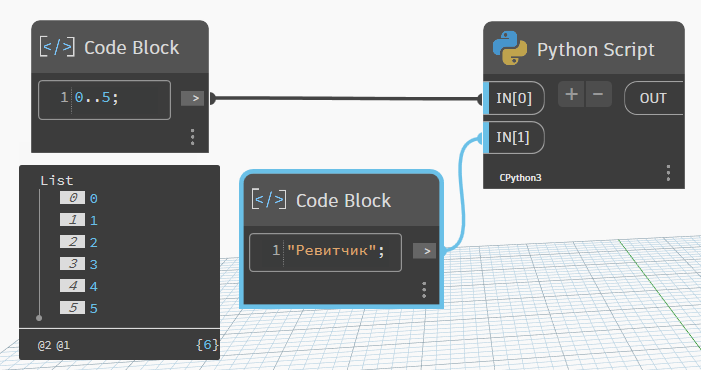
Task: Click the Python logo icon on Python Script node
Action: click(x=510, y=48)
